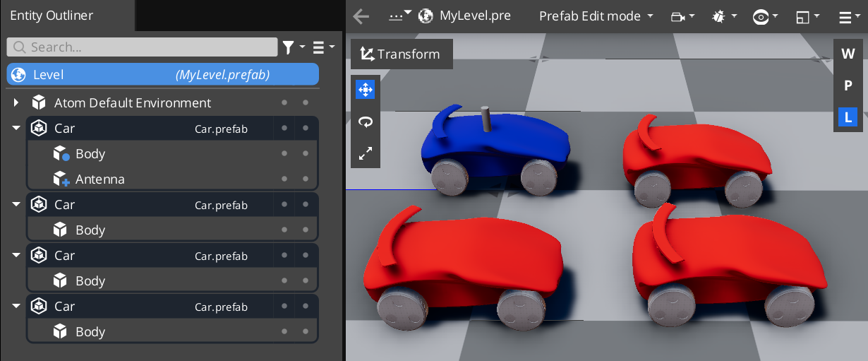Toggle World space W mode

(848, 54)
